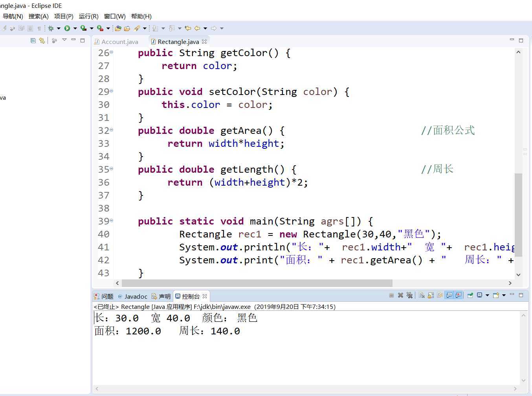Collapse the getLength method at line 35
The image size is (532, 396).
(x=112, y=168)
